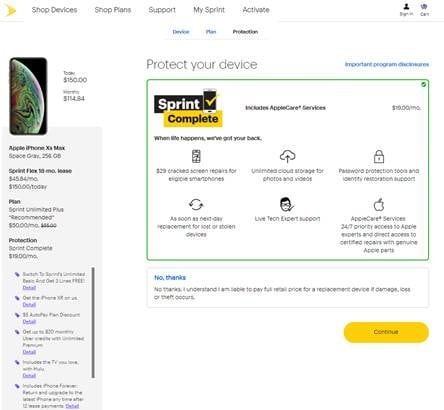Open Detail link after iPhone Forever offer
The image size is (444, 410).
[x=72, y=406]
